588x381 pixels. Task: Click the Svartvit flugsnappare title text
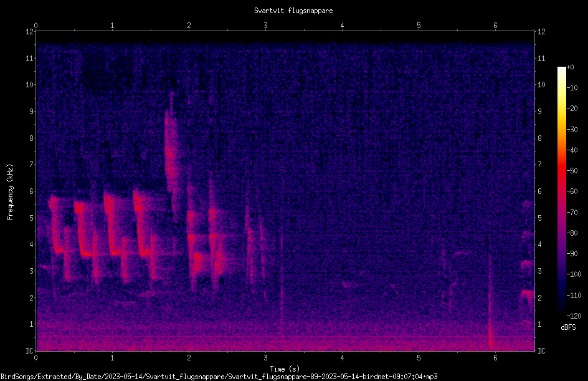[293, 11]
